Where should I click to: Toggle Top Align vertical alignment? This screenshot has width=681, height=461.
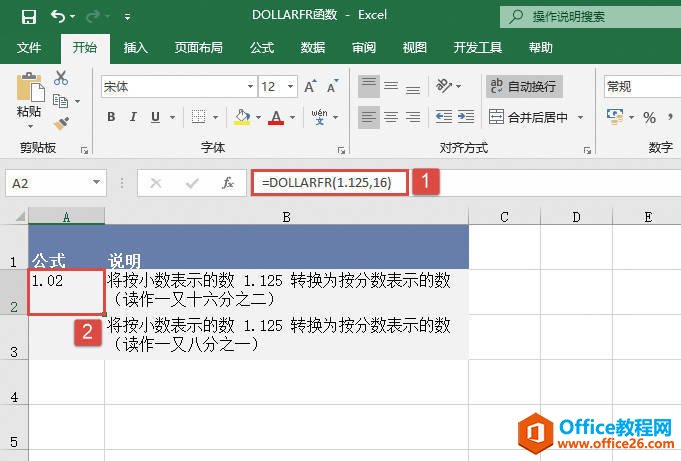(369, 86)
